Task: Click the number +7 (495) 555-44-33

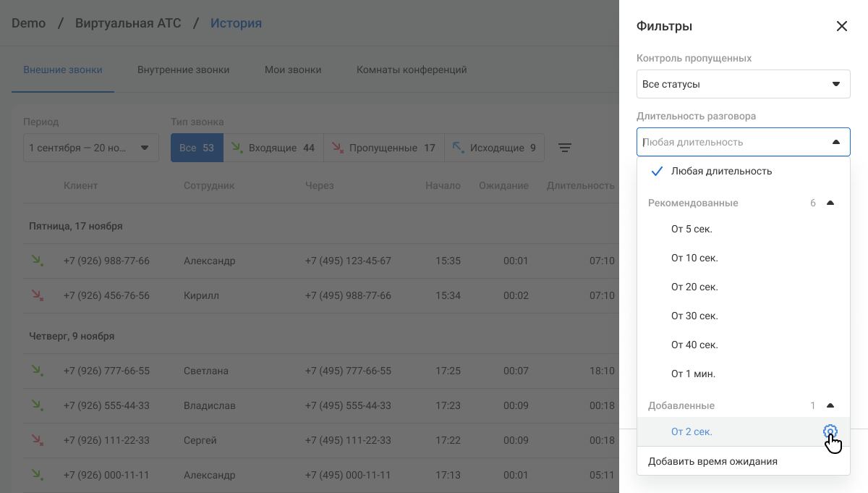Action: (348, 405)
